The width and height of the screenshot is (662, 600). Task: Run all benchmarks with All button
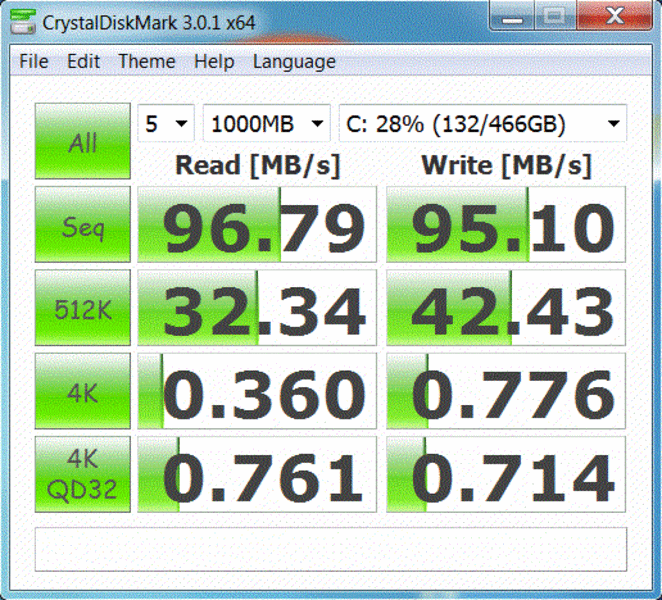coord(83,141)
